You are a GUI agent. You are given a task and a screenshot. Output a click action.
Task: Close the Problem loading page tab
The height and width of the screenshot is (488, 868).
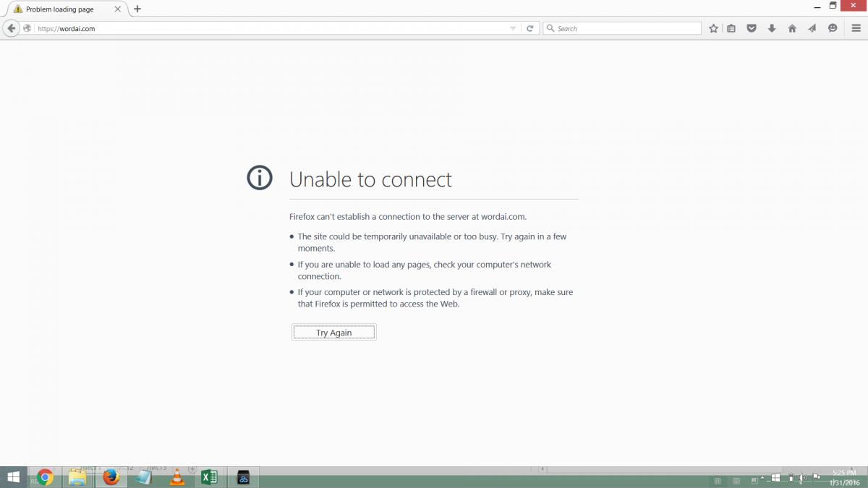pos(118,9)
